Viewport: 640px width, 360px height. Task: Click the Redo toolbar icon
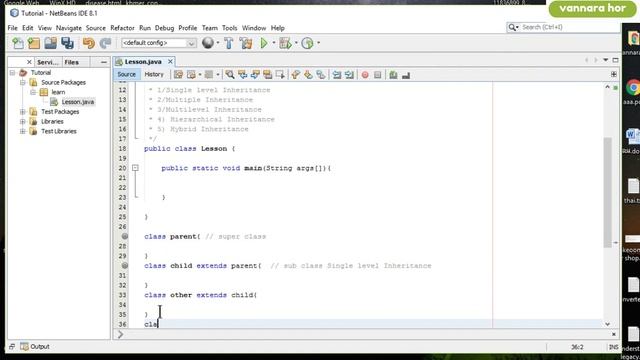(x=105, y=43)
